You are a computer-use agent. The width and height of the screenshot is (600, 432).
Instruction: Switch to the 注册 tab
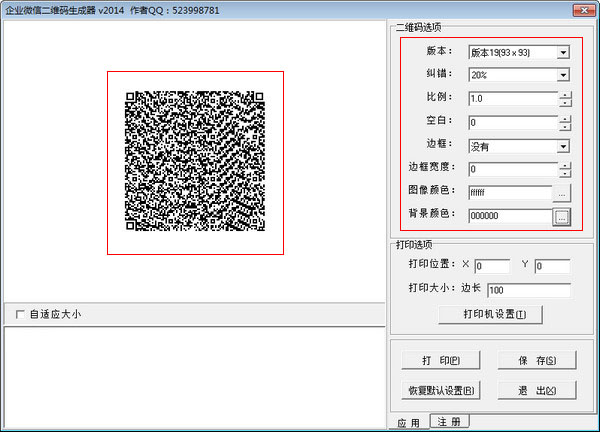pos(450,421)
